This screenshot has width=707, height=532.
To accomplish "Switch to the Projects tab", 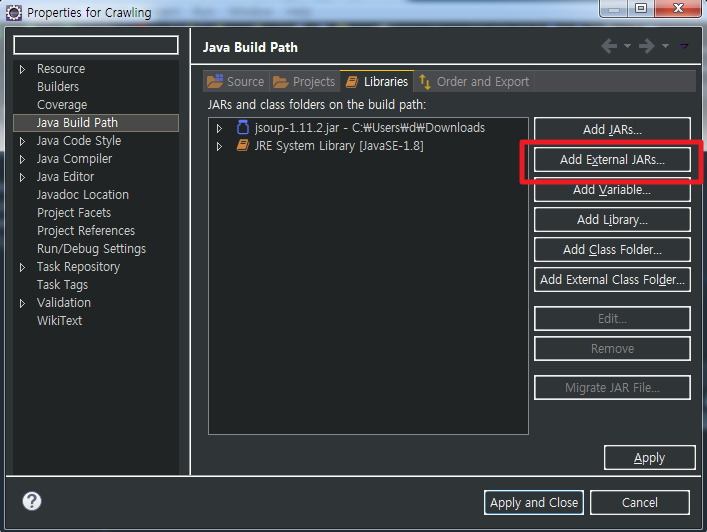I will [x=304, y=82].
